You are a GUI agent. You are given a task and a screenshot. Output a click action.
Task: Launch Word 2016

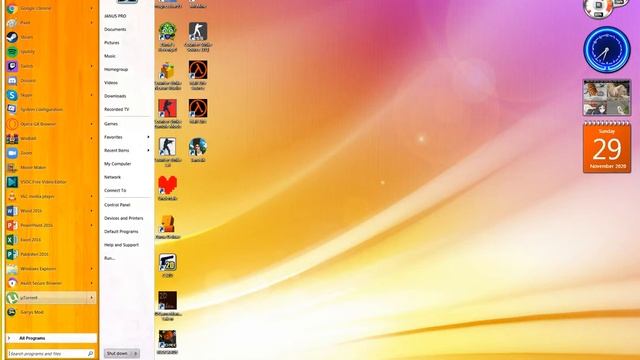pos(51,211)
